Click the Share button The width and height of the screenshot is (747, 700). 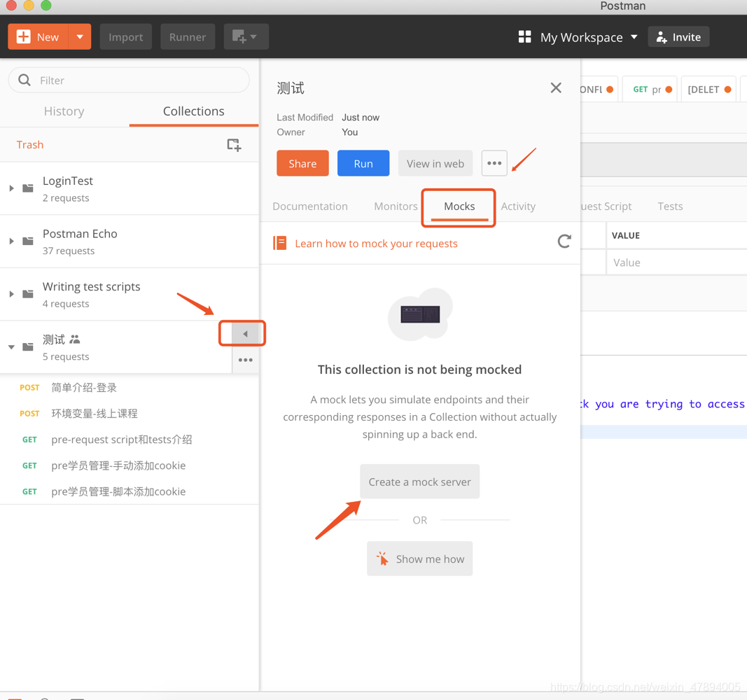302,163
